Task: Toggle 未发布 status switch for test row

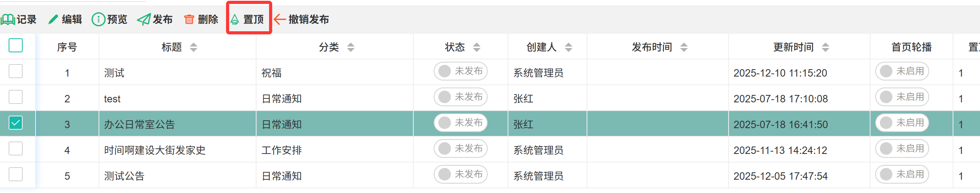Action: 460,97
